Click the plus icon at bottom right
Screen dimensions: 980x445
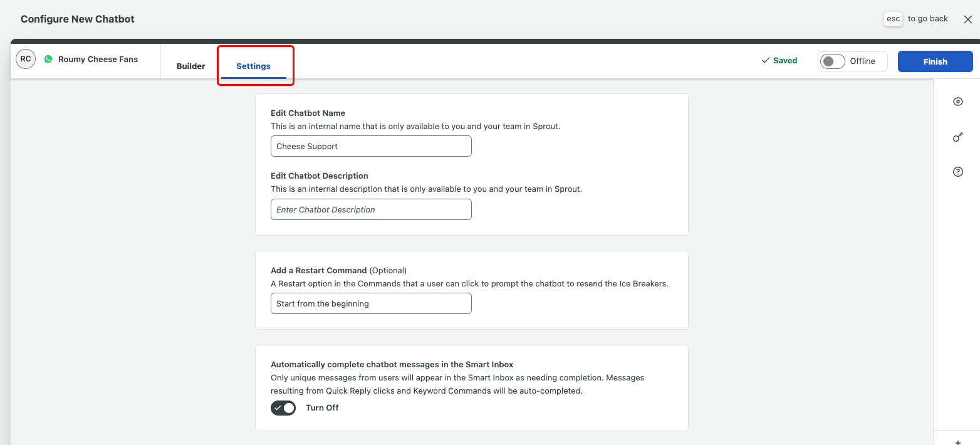pos(957,442)
